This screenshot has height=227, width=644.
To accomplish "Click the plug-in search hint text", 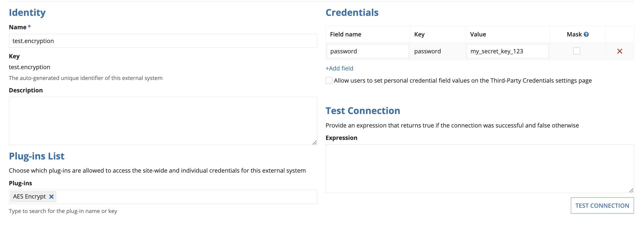I will tap(63, 211).
